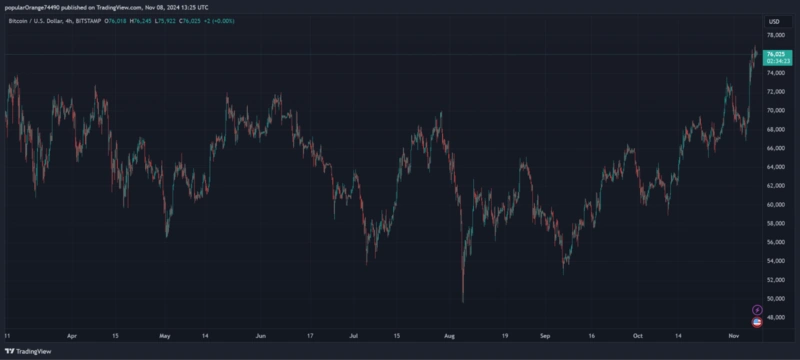Viewport: 800px width, 360px height.
Task: Click the Aug marker on time axis
Action: pos(449,336)
